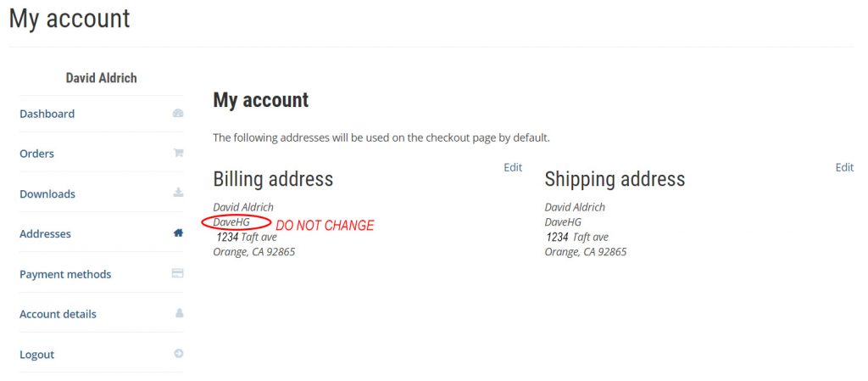Open Payment methods page
868x381 pixels.
[65, 274]
